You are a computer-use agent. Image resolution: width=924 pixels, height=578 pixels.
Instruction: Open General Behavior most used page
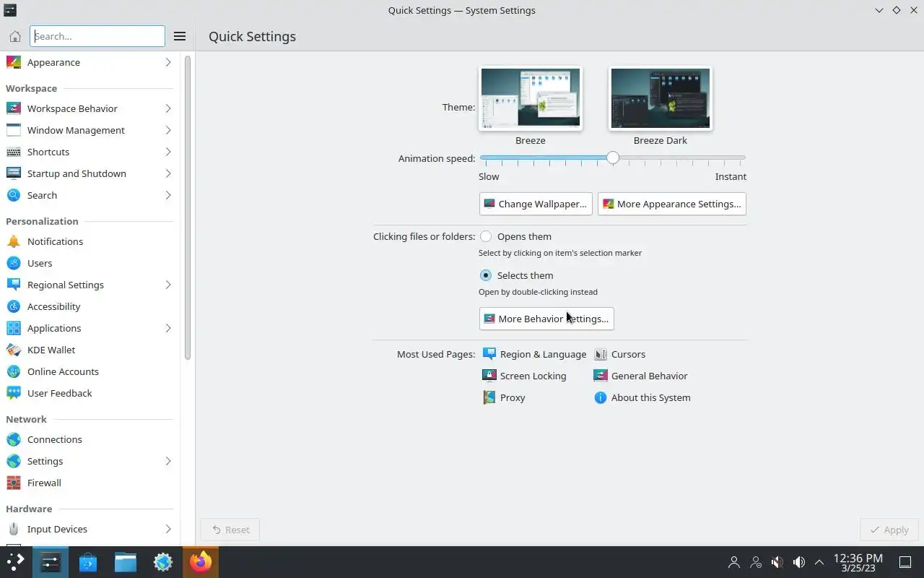tap(640, 376)
